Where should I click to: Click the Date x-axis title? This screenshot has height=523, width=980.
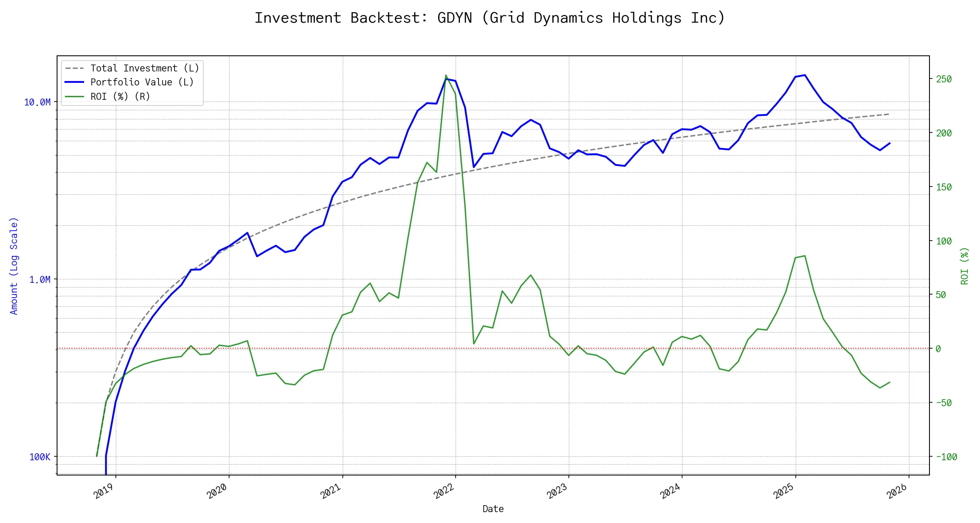493,509
